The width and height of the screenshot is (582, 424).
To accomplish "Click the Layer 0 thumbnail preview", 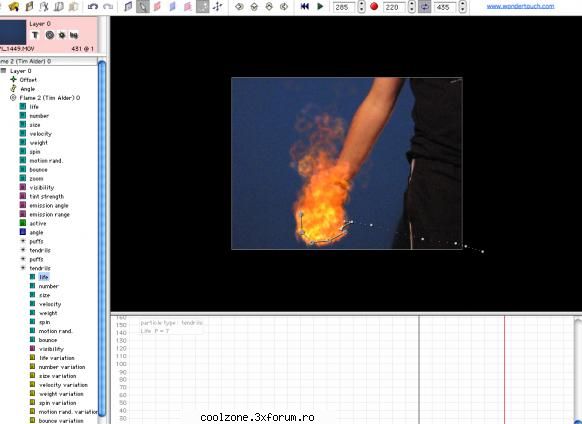I will pyautogui.click(x=13, y=32).
